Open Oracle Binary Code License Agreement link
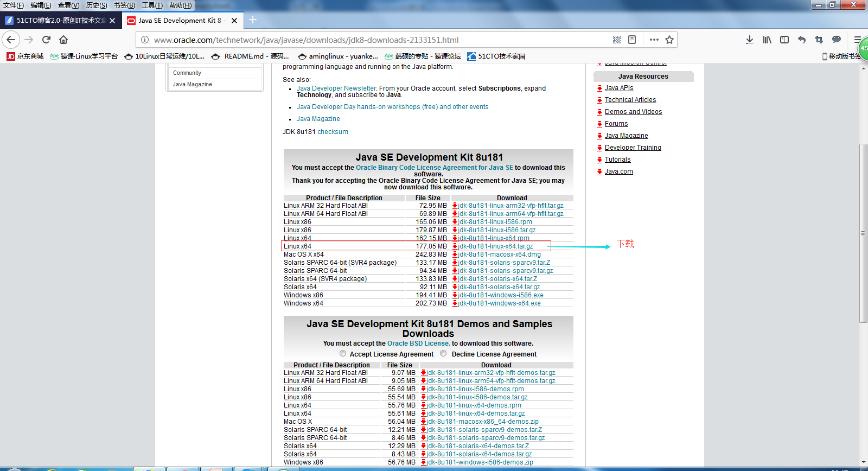 tap(434, 168)
